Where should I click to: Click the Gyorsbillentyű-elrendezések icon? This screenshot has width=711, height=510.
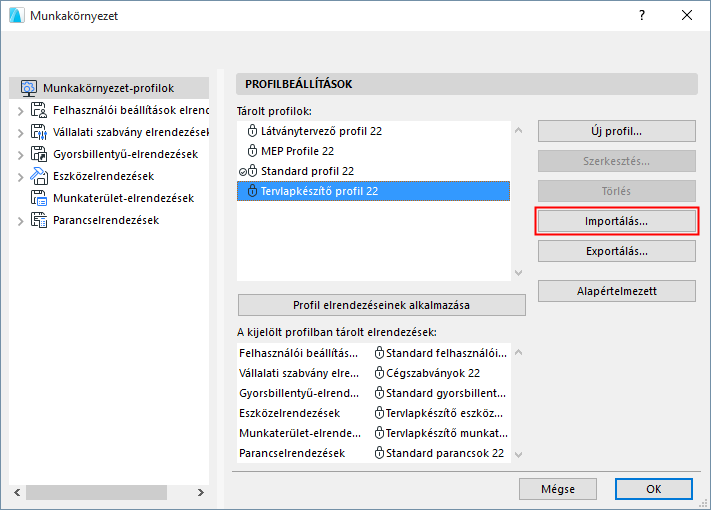coord(39,154)
